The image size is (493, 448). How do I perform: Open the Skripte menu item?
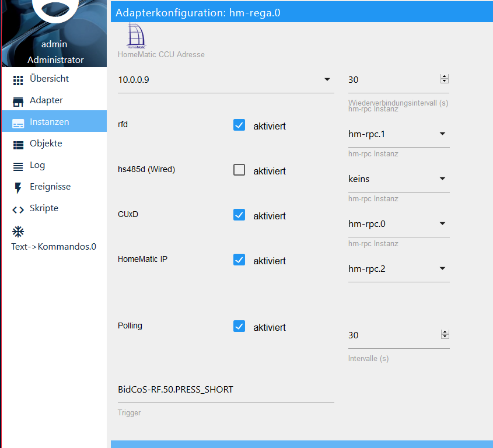[54, 208]
